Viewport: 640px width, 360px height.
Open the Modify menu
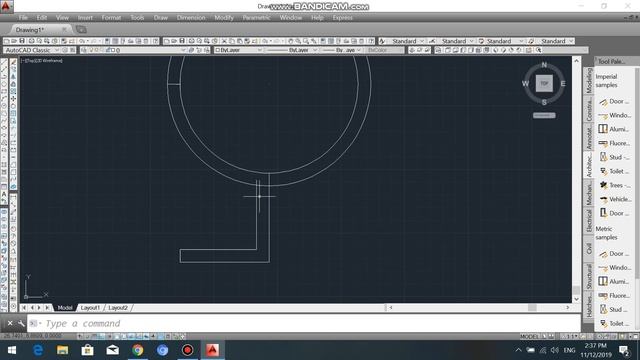point(224,18)
